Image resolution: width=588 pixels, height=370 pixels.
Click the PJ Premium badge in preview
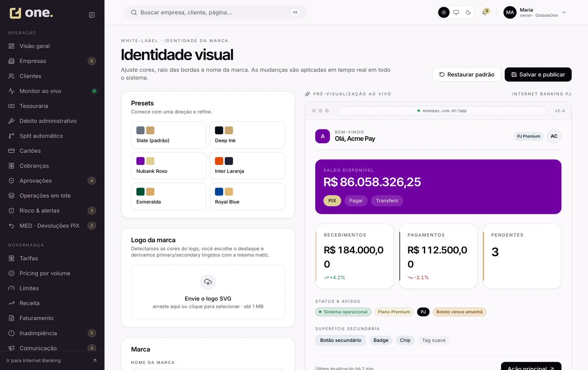click(x=528, y=136)
